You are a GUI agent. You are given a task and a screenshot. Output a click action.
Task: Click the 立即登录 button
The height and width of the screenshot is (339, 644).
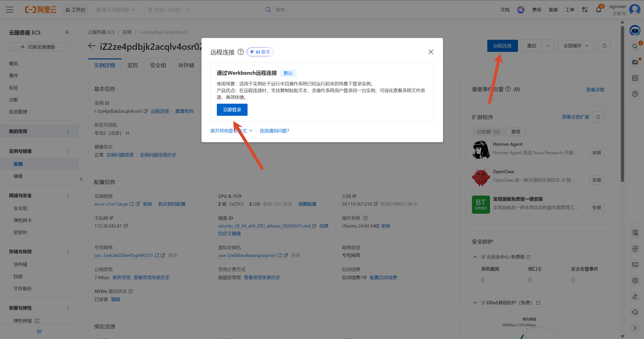coord(232,110)
